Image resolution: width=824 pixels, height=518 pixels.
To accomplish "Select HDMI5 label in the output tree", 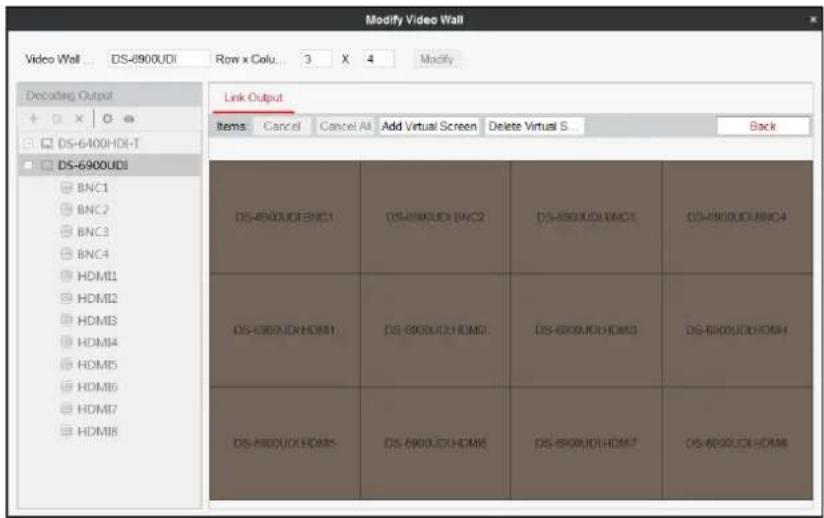I will 97,365.
